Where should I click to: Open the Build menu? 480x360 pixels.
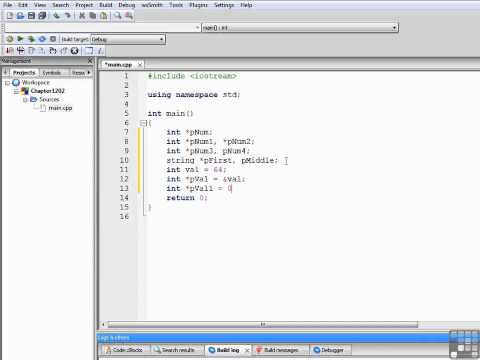(106, 5)
